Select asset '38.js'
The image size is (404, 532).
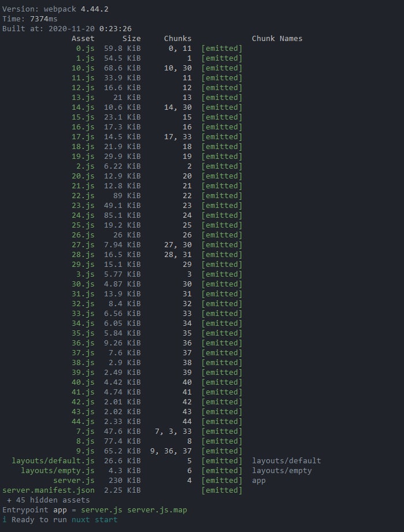coord(83,363)
